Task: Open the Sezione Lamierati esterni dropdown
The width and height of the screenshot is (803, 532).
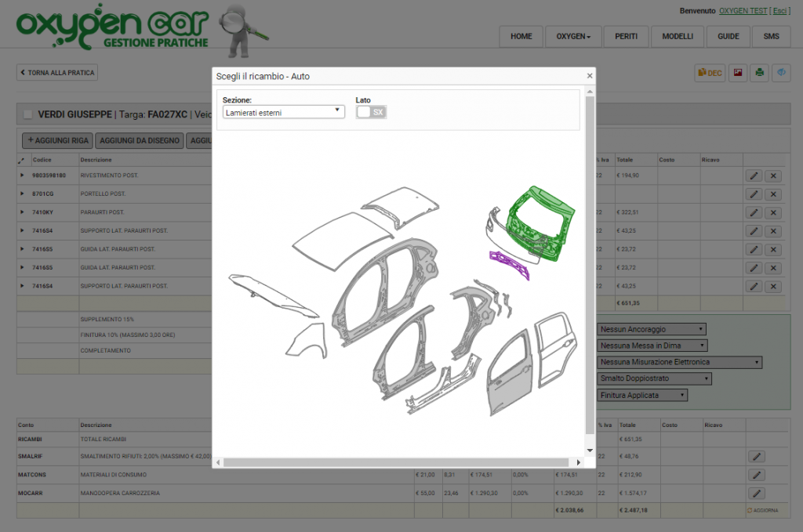Action: [284, 113]
